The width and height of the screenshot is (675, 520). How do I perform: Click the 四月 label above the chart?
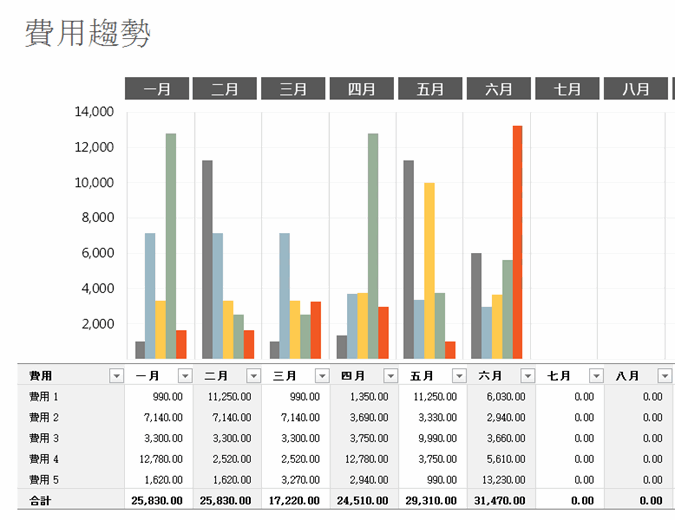[362, 89]
